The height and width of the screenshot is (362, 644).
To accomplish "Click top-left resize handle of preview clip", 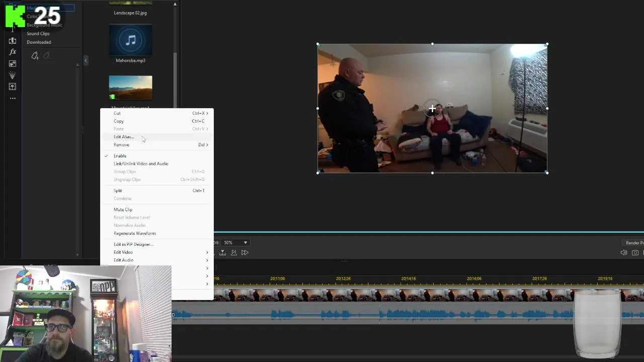I will pos(318,44).
